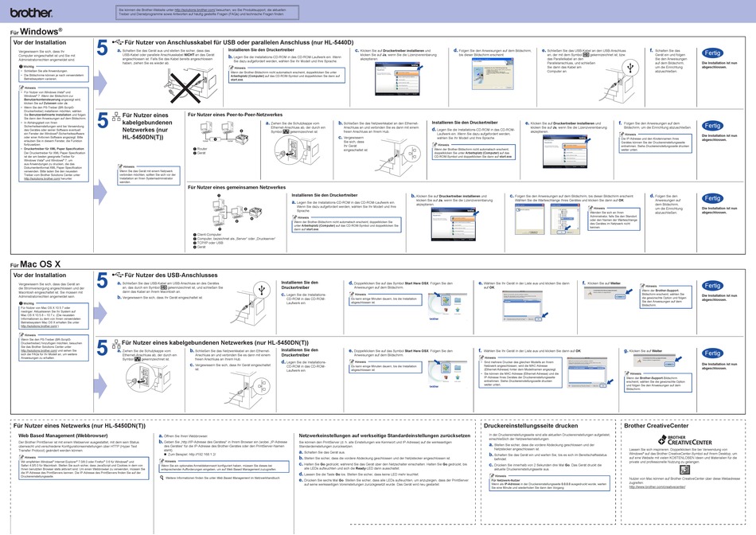Image resolution: width=756 pixels, height=535 pixels.
Task: Click the Brother logo in the header
Action: tap(31, 13)
